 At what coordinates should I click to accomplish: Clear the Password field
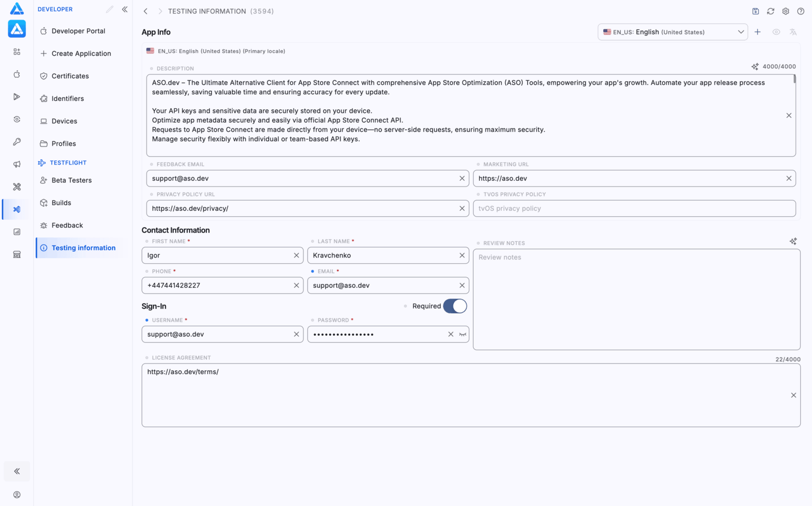click(451, 335)
